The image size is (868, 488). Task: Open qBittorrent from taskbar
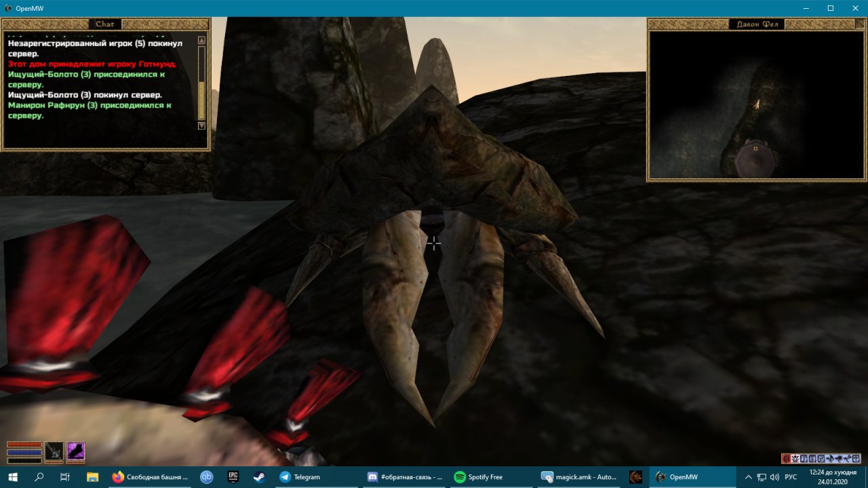pos(207,477)
